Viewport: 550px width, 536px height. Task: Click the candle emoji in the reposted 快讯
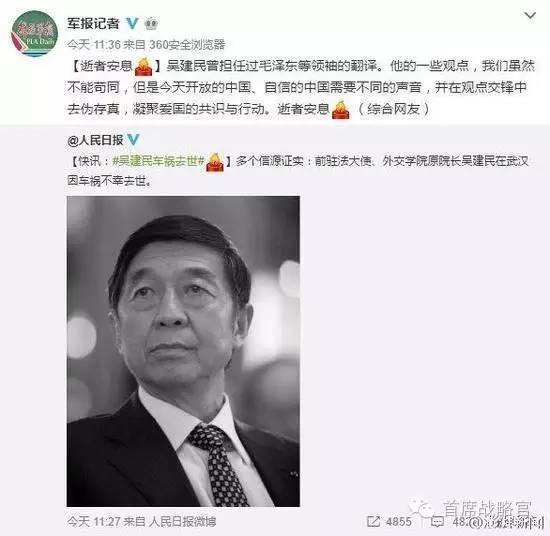[x=215, y=162]
